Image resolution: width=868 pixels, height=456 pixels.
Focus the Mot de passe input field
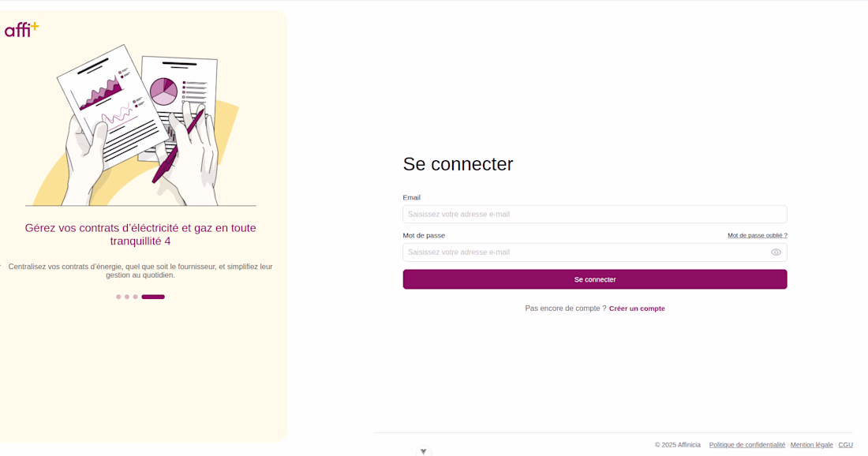click(x=594, y=252)
